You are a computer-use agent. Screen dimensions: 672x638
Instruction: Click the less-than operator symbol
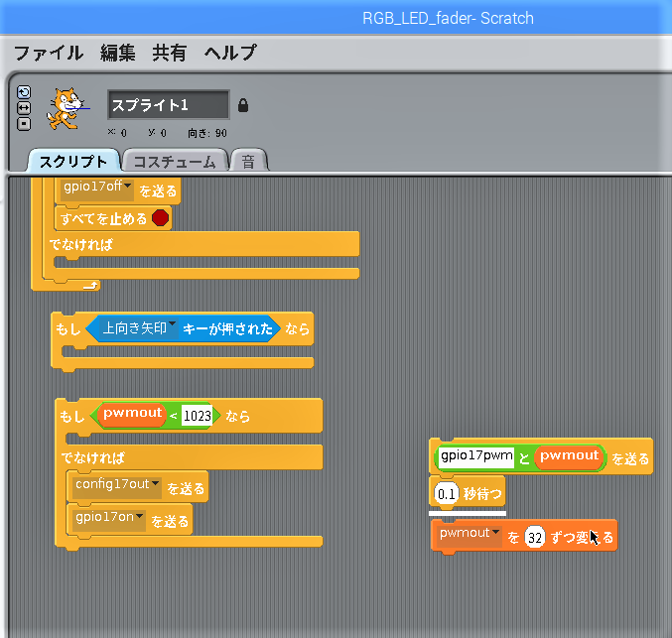point(173,416)
